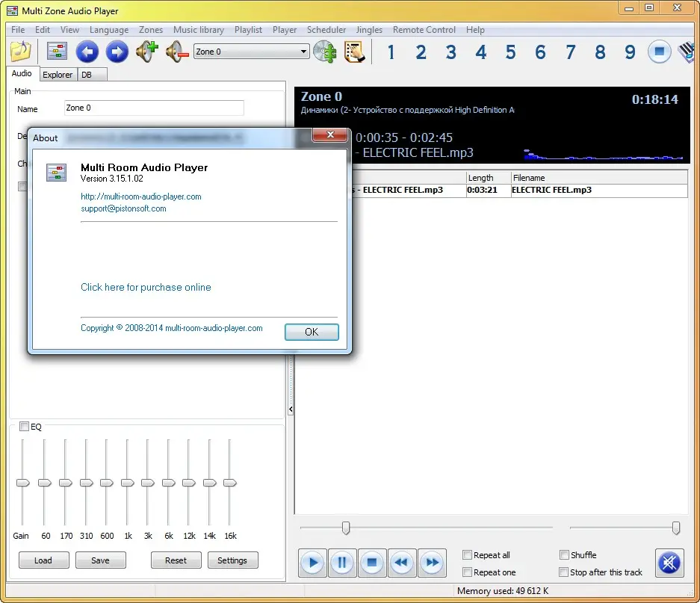
Task: Go to next zone with right arrow
Action: point(117,52)
